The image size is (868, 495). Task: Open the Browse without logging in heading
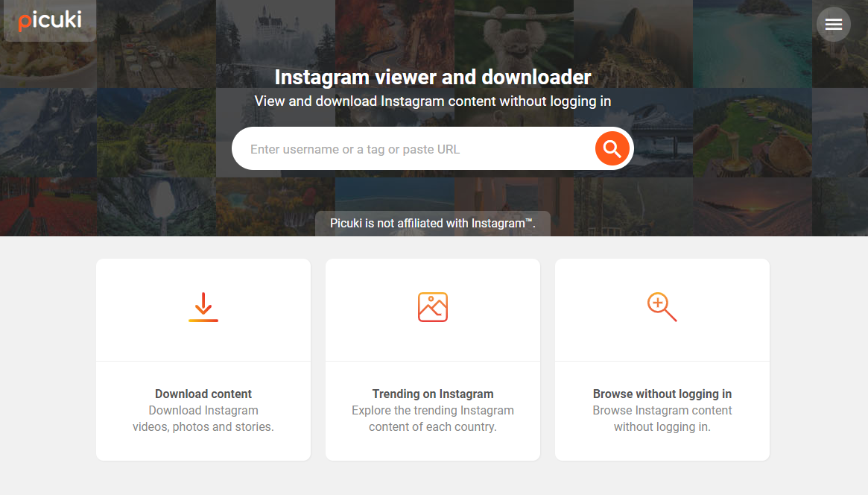click(662, 394)
